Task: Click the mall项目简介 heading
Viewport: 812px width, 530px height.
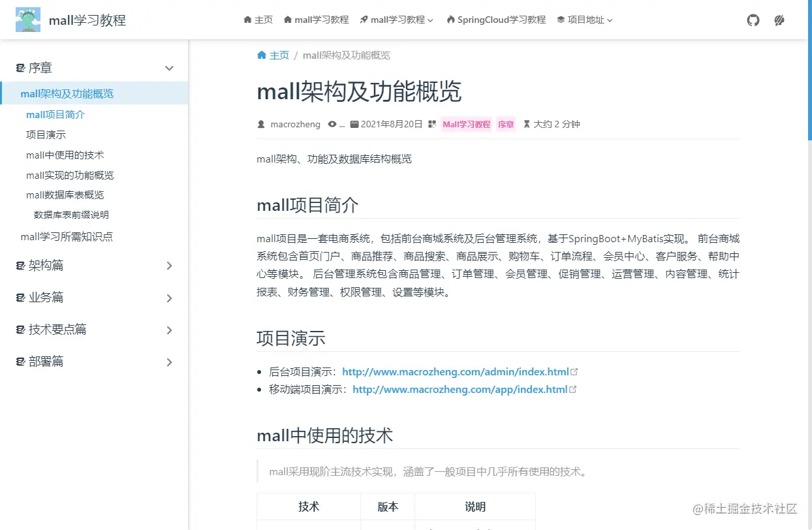Action: tap(307, 205)
